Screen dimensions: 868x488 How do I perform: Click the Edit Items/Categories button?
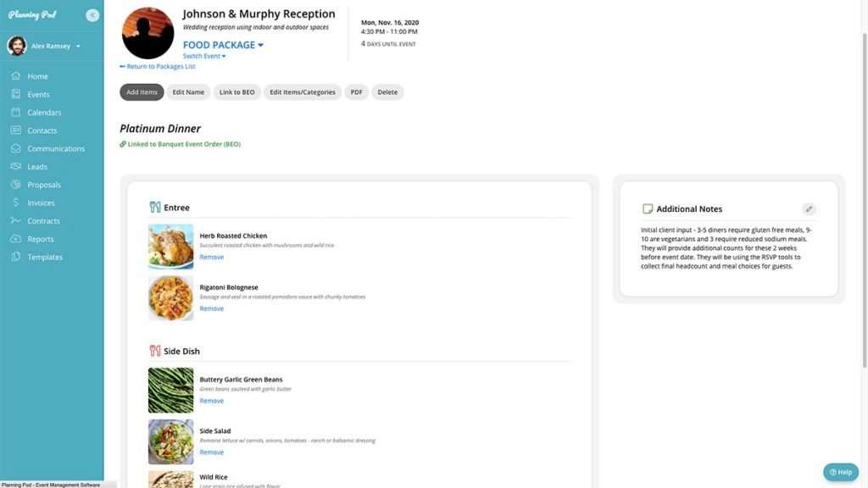click(303, 91)
